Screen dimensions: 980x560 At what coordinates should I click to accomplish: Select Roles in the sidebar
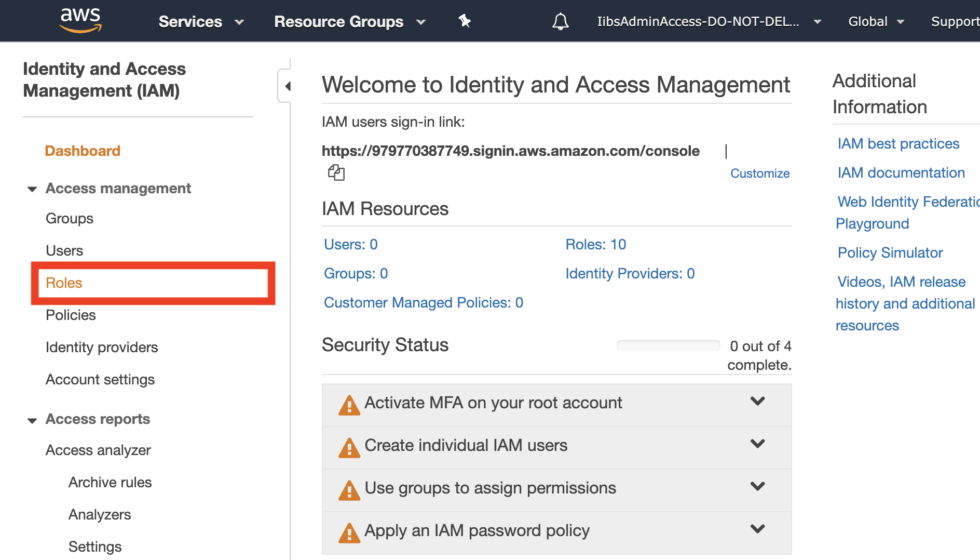coord(64,283)
